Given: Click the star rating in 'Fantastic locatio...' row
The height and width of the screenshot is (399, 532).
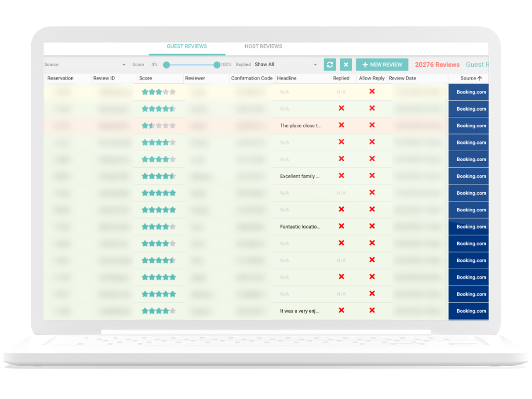Looking at the screenshot, I should coord(158,227).
